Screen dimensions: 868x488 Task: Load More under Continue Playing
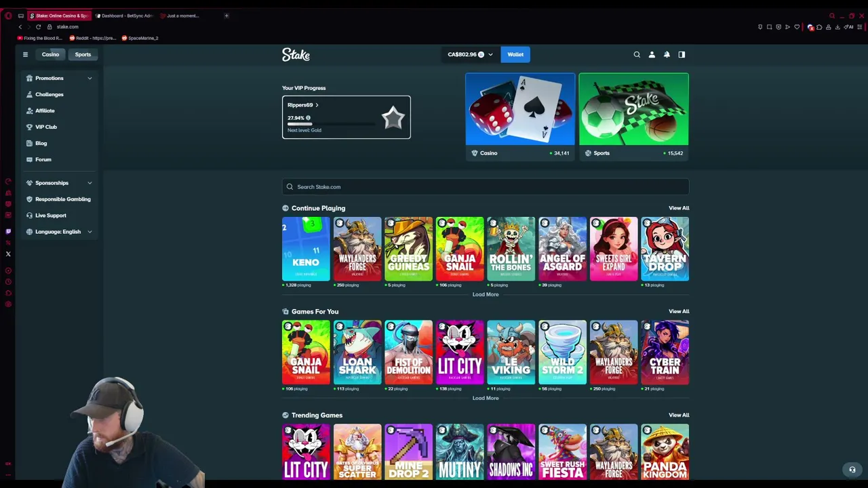(x=486, y=294)
